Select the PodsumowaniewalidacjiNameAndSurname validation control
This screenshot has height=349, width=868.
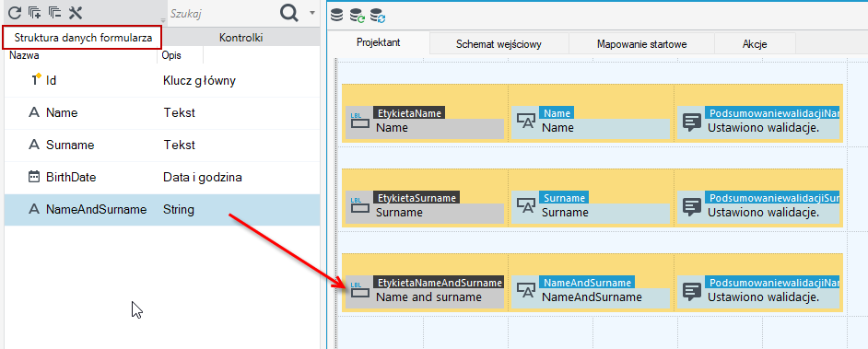coord(757,292)
